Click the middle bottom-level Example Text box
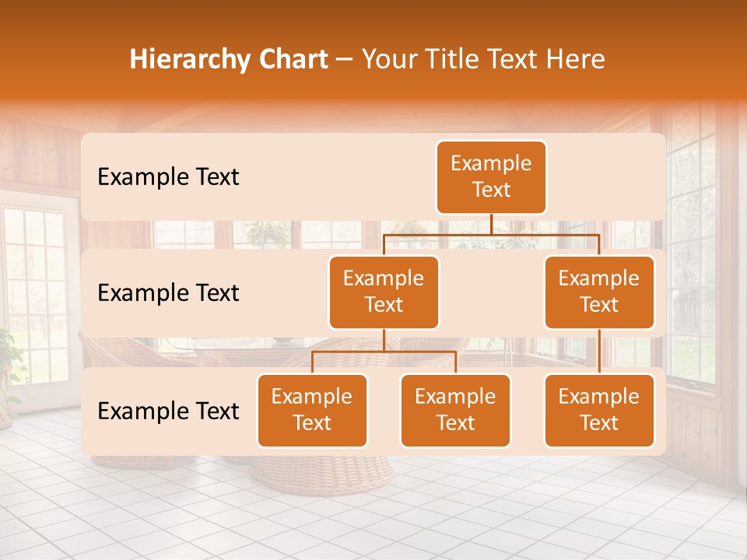 pyautogui.click(x=455, y=411)
